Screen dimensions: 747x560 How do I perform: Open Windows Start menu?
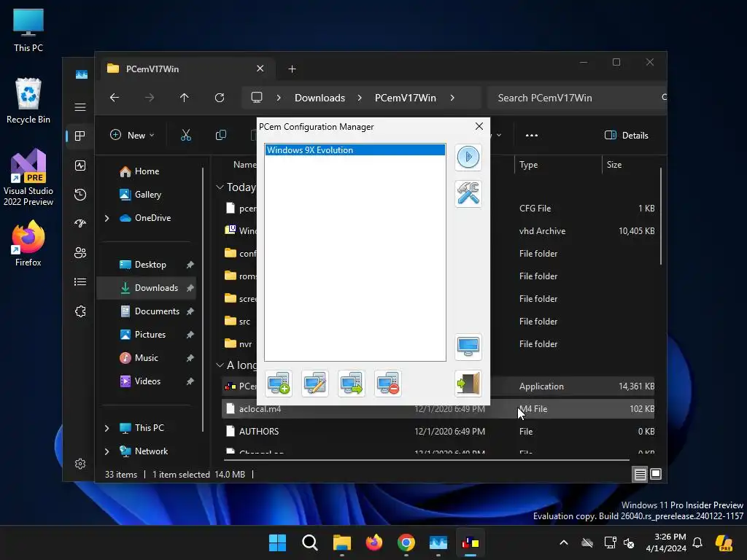point(278,542)
